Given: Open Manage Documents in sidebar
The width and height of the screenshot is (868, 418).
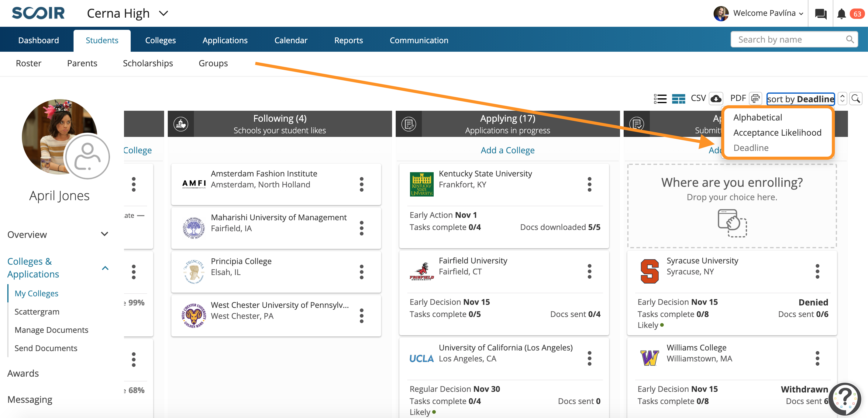Looking at the screenshot, I should click(51, 329).
